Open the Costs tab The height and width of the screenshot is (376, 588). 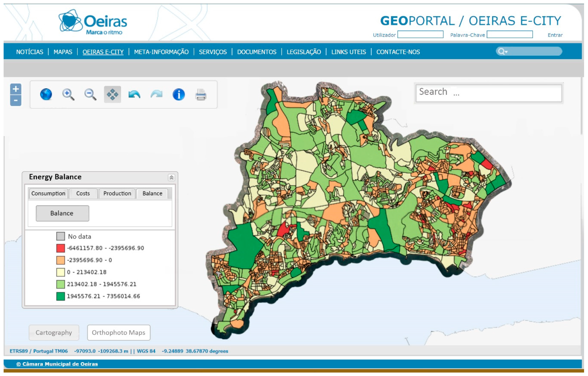point(83,193)
